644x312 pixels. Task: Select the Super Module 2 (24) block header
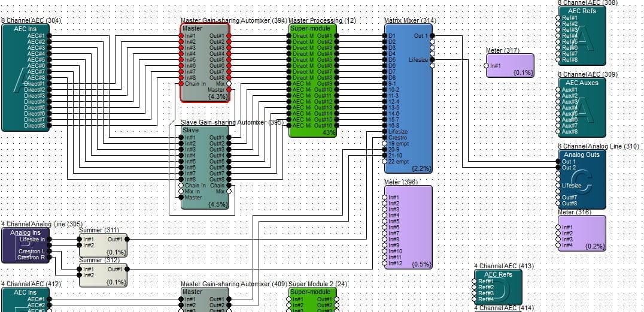click(309, 292)
